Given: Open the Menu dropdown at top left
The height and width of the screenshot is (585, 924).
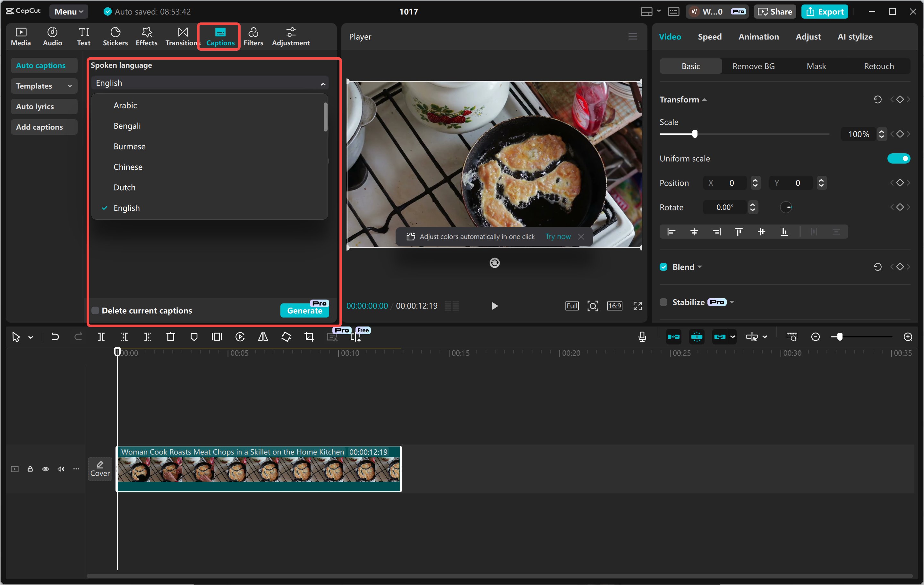Looking at the screenshot, I should pyautogui.click(x=68, y=11).
